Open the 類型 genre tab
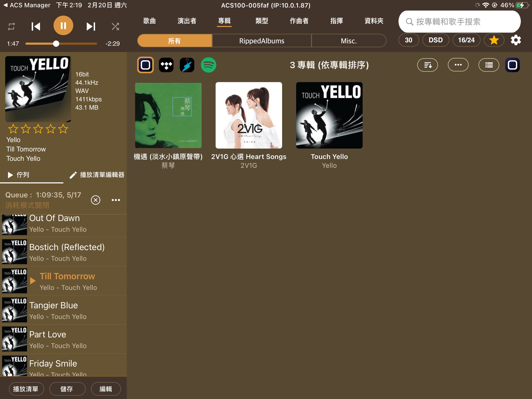This screenshot has height=399, width=532. pos(262,21)
